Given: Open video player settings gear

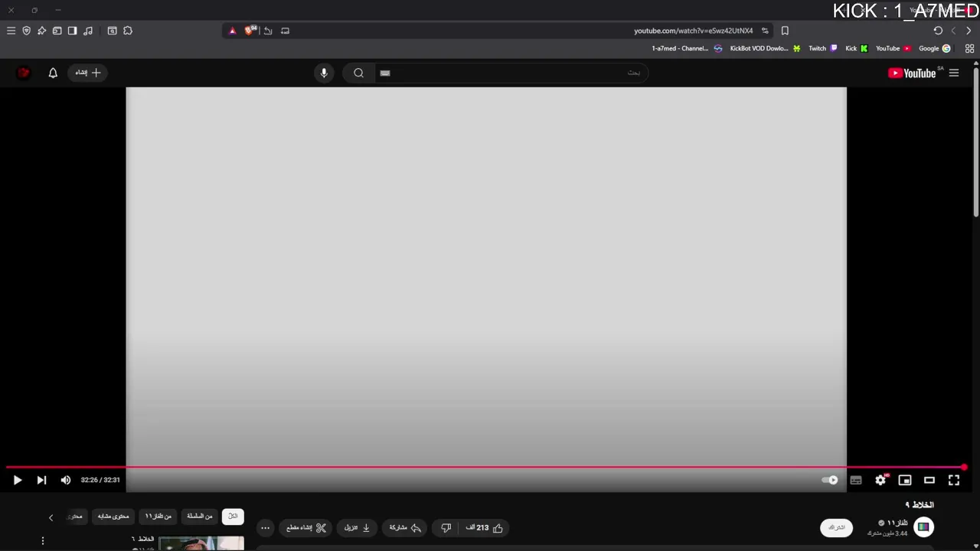Looking at the screenshot, I should [880, 480].
